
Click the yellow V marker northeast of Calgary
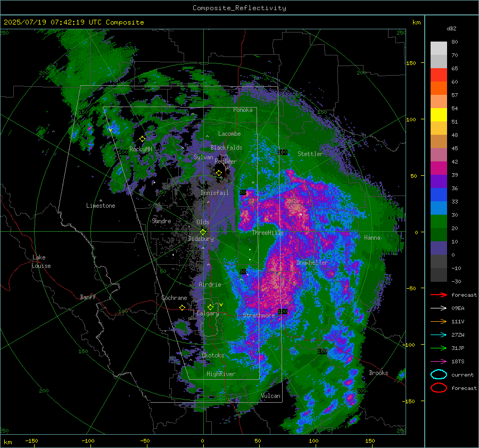pyautogui.click(x=221, y=305)
